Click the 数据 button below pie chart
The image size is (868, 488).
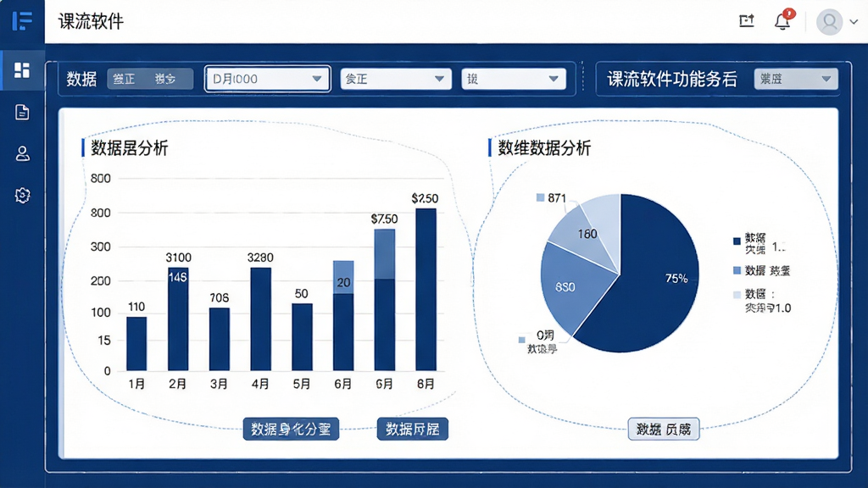coord(664,429)
